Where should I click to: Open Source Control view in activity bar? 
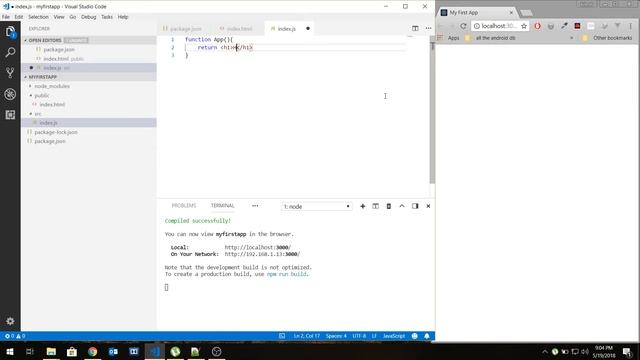10,73
